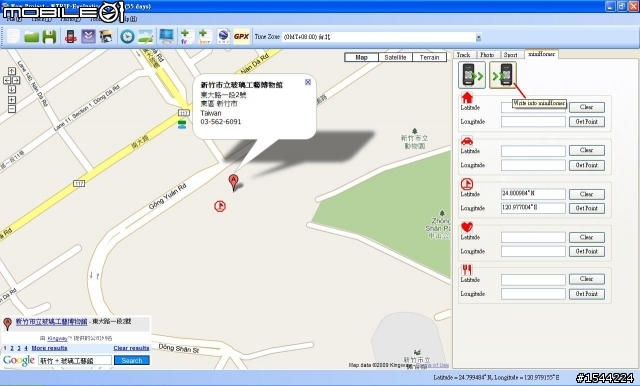Click the map pan right arrow
Image resolution: width=640 pixels, height=386 pixels.
(x=16, y=80)
